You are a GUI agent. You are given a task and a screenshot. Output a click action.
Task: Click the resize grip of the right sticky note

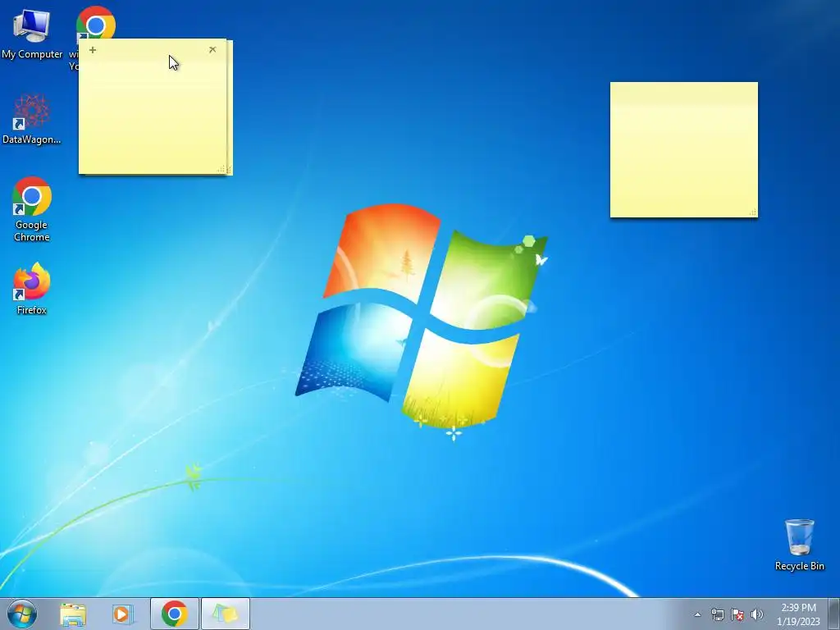point(753,212)
